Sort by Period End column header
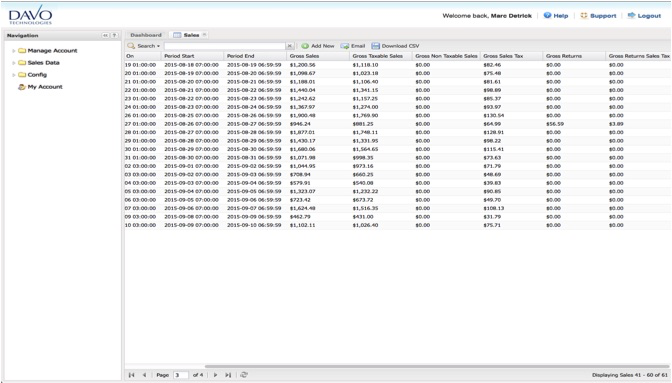Image resolution: width=672 pixels, height=383 pixels. pyautogui.click(x=255, y=56)
